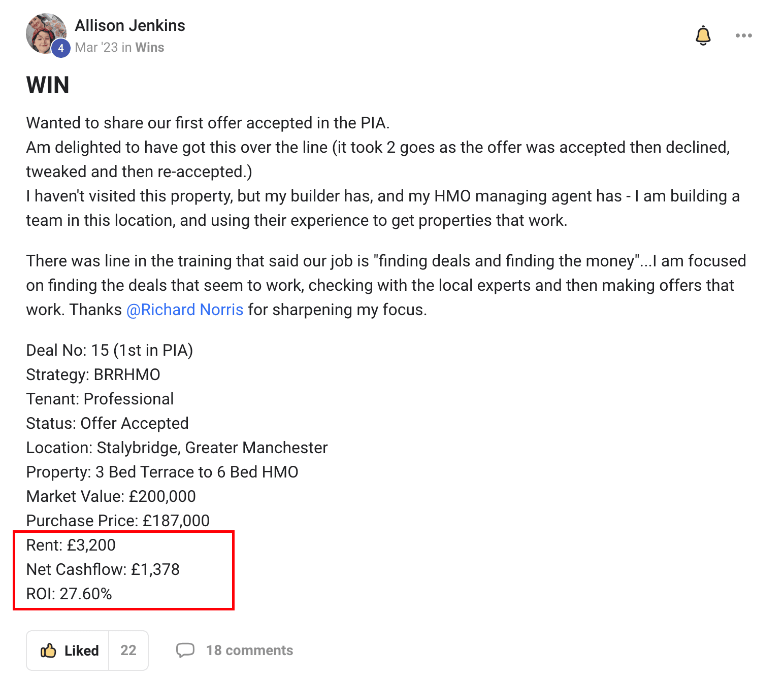784x683 pixels.
Task: Open Allison Jenkins author name link
Action: click(130, 25)
